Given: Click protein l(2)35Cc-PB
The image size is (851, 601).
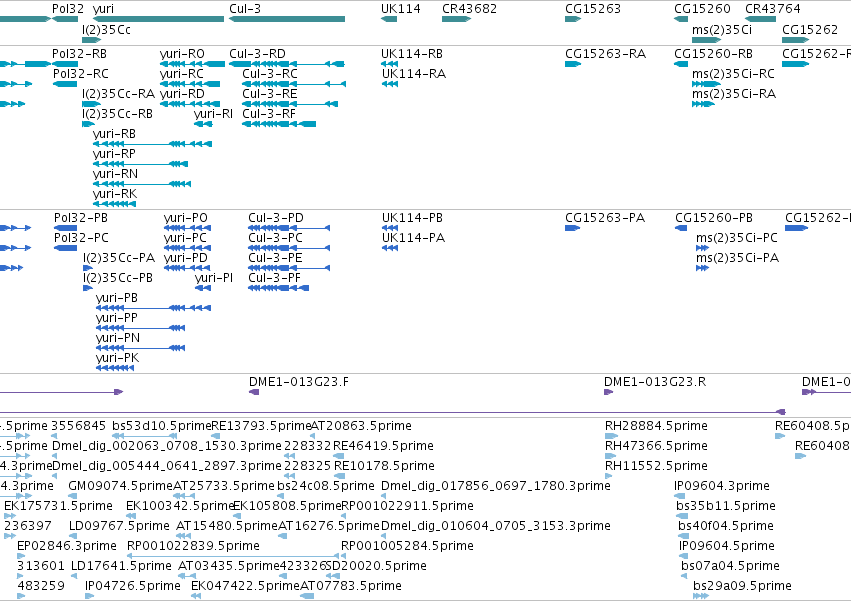Looking at the screenshot, I should point(118,278).
